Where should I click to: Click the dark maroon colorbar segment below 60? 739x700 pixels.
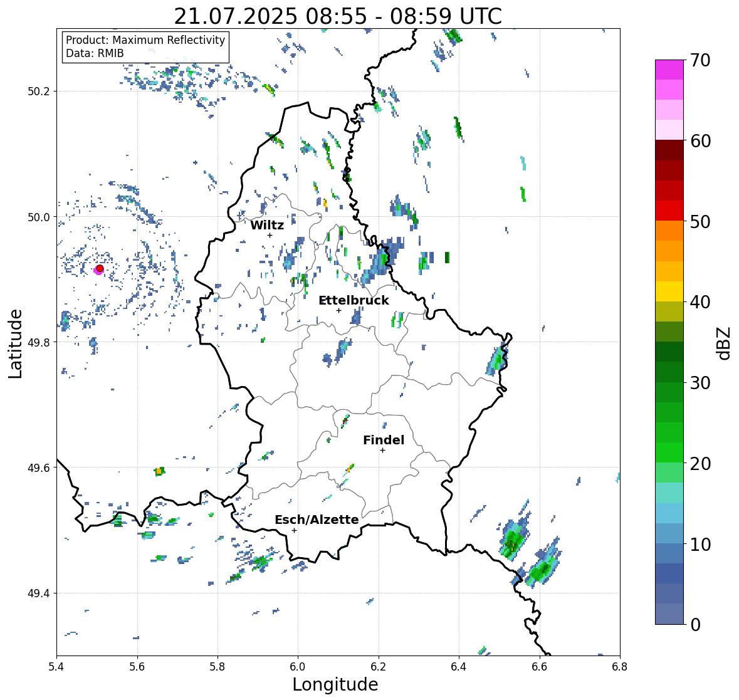669,150
